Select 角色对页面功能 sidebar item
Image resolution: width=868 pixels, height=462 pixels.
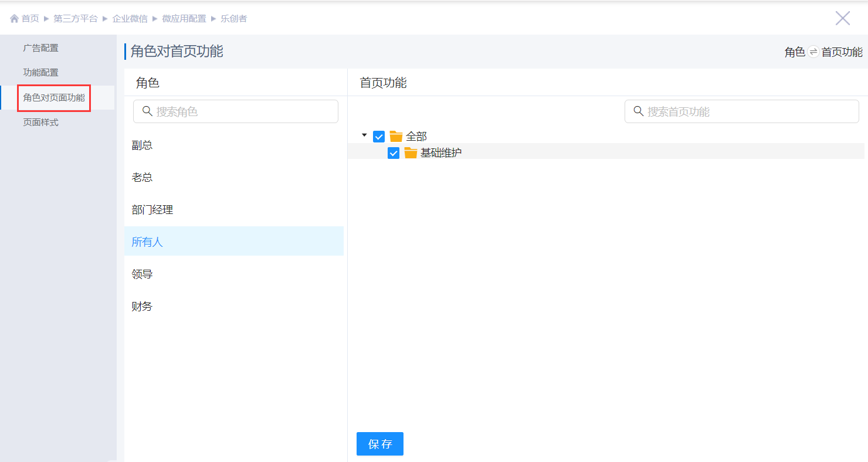[x=54, y=98]
